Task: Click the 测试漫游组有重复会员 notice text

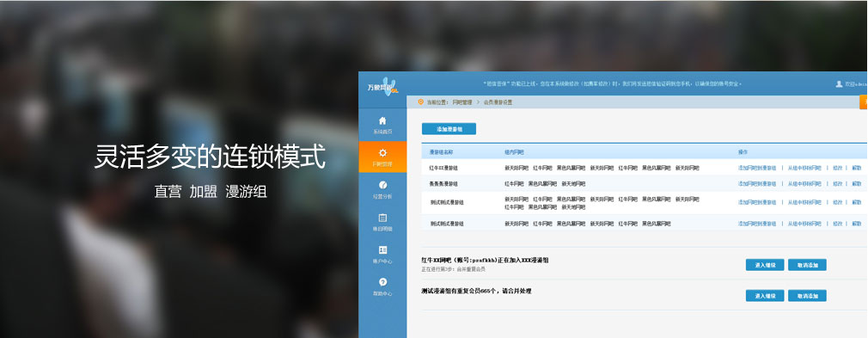Action: click(x=476, y=291)
